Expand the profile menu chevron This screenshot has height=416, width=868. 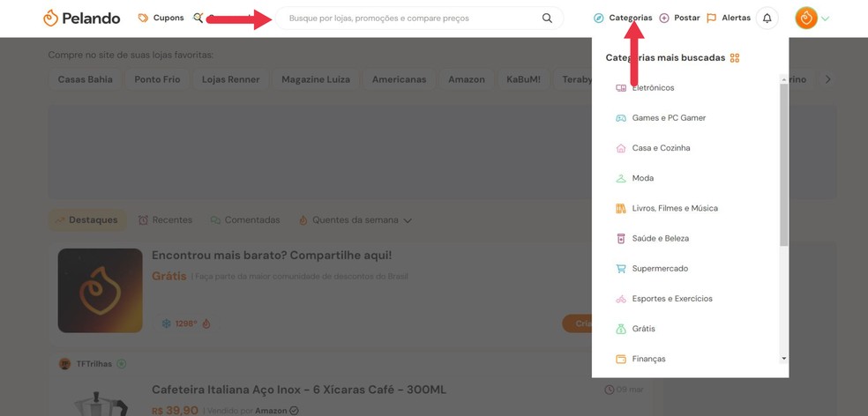826,19
